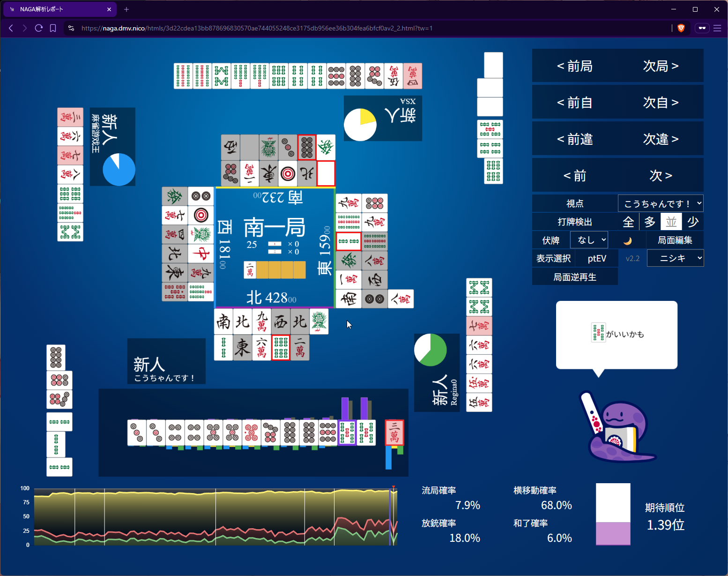Screen dimensions: 728x576
Task: Open the 視点 player viewpoint dropdown
Action: click(661, 203)
